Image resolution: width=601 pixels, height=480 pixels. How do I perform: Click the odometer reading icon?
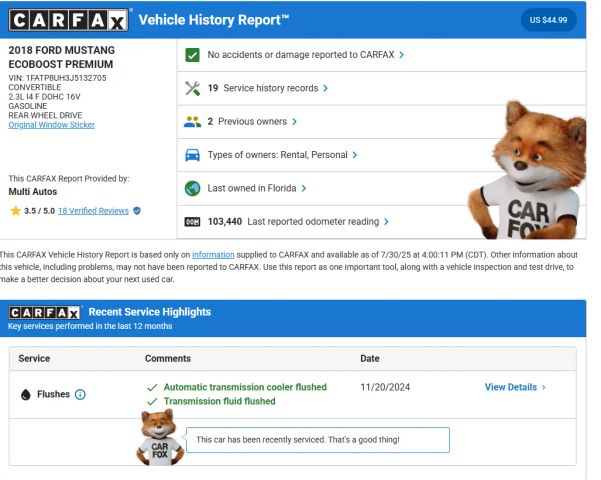[193, 222]
